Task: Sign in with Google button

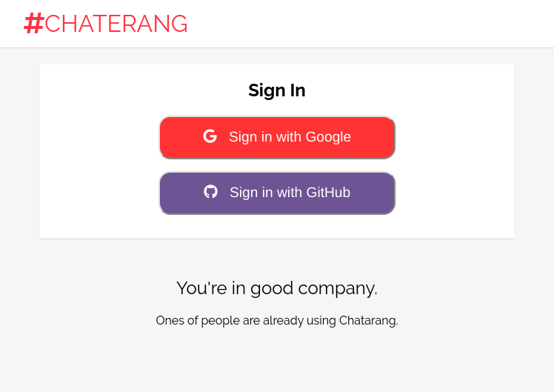Action: [x=277, y=137]
